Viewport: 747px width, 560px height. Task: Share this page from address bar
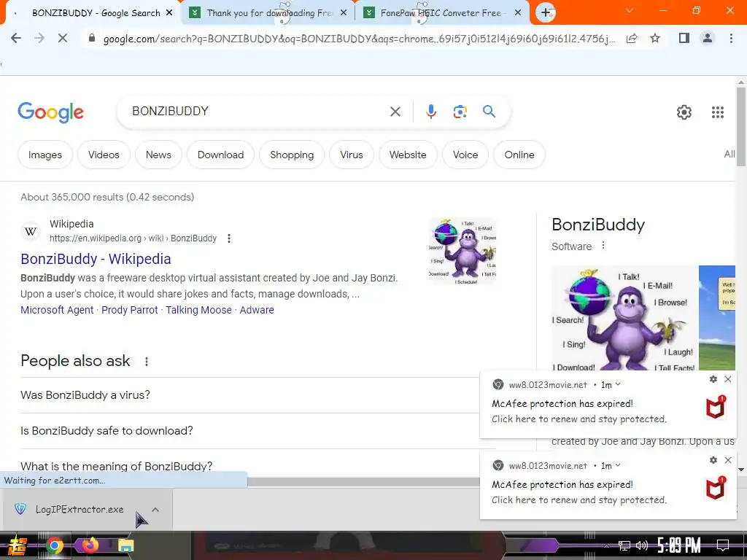[632, 38]
